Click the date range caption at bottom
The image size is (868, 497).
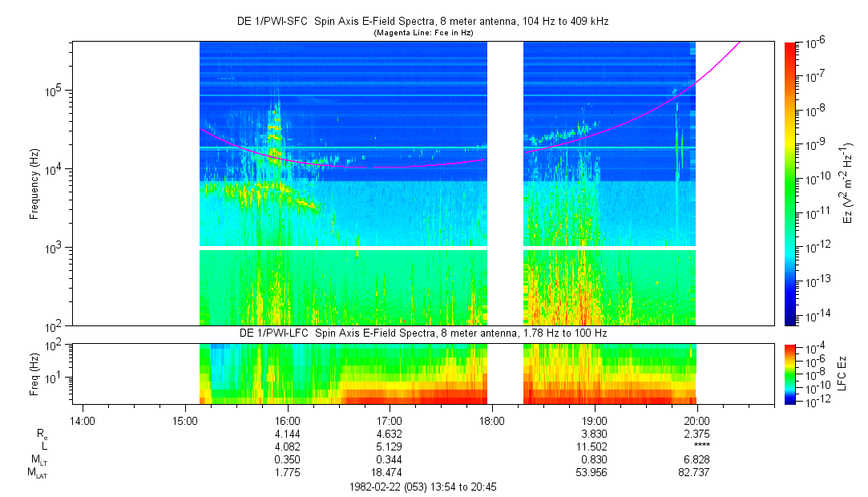(423, 487)
